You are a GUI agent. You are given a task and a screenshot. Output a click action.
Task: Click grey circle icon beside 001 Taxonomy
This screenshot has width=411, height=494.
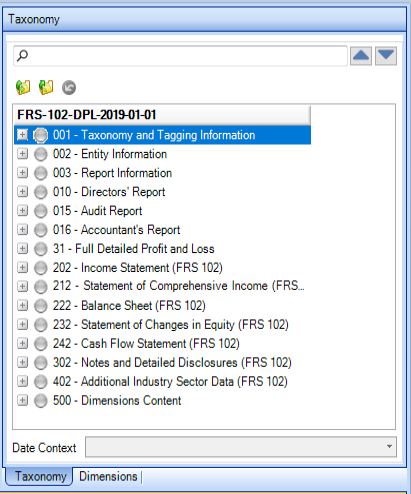click(x=41, y=135)
